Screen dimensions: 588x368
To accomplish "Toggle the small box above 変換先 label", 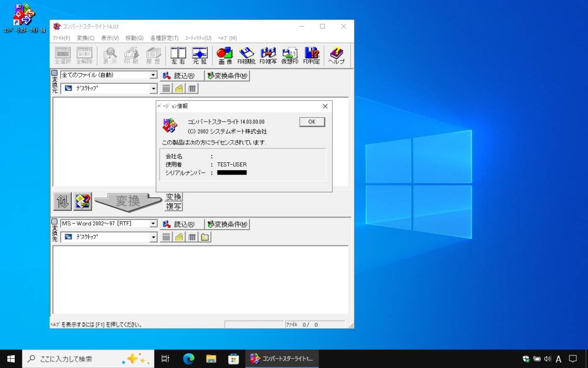I will coord(54,222).
